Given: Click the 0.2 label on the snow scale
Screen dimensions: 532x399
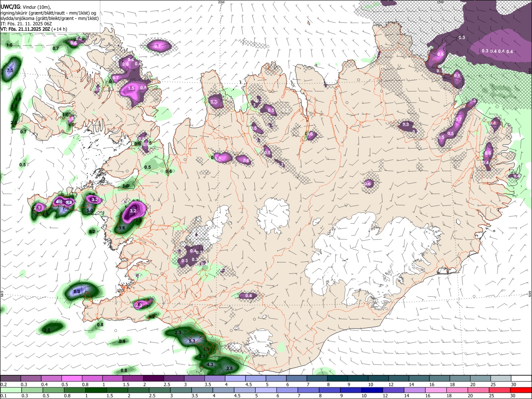Looking at the screenshot, I should pos(4,384).
